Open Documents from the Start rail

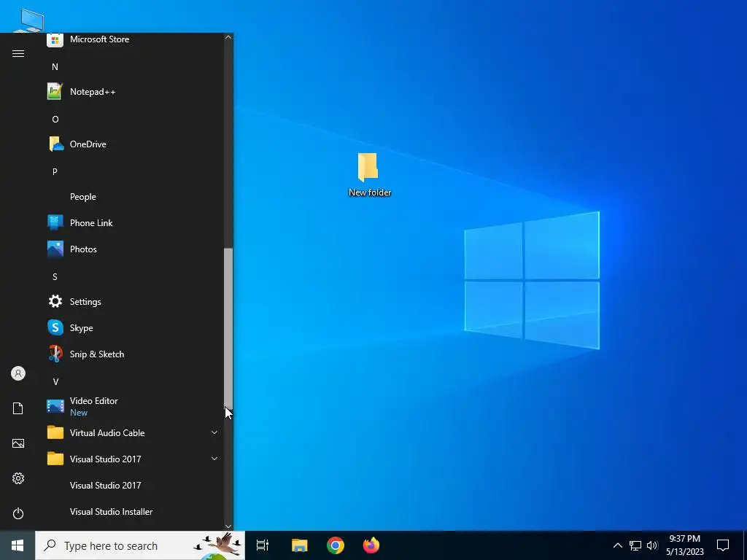(x=18, y=408)
